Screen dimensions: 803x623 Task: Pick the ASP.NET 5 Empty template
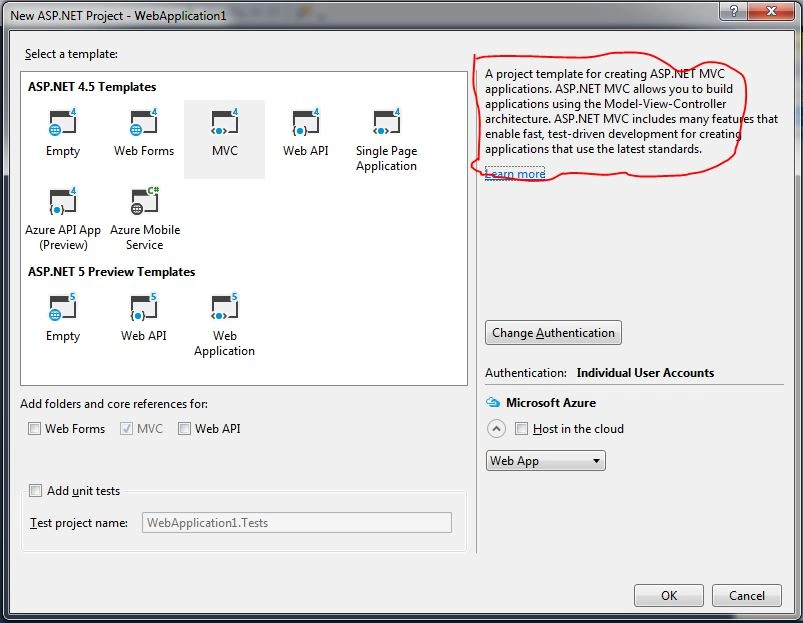click(62, 308)
